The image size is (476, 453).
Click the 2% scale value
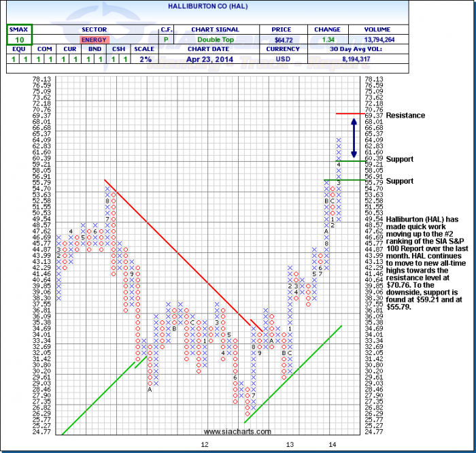click(141, 59)
